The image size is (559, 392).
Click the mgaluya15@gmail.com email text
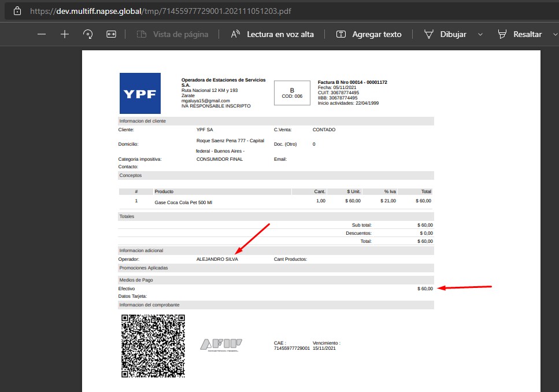click(205, 101)
